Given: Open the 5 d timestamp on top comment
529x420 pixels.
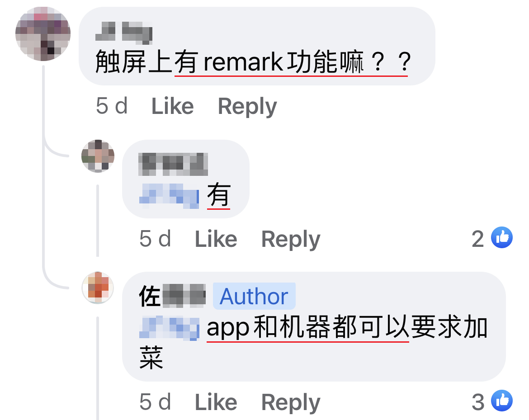Looking at the screenshot, I should tap(112, 106).
